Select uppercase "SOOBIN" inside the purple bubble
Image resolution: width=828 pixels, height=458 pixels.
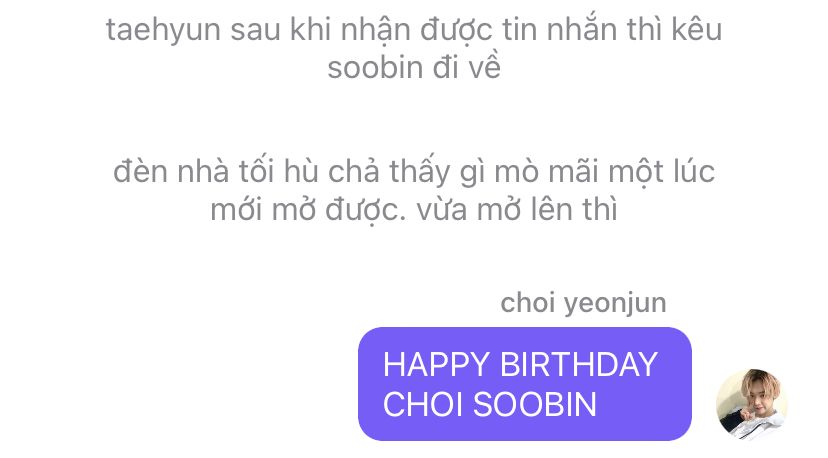[534, 404]
